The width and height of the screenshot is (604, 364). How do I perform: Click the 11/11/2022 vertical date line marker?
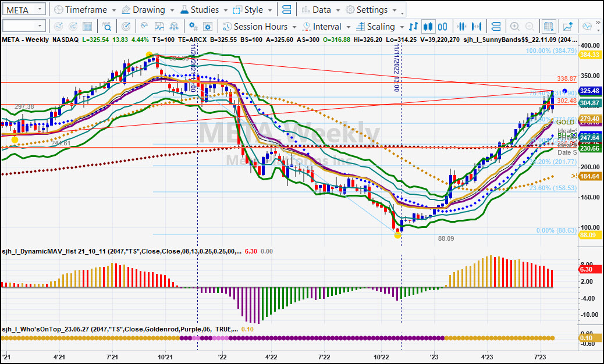[x=397, y=67]
